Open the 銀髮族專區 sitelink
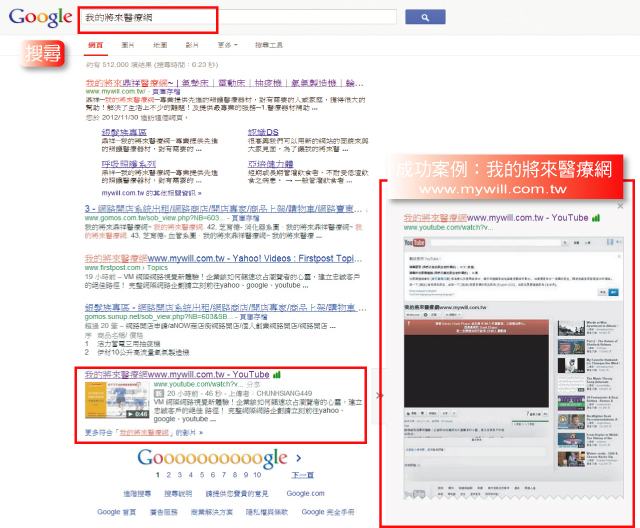 tap(124, 132)
